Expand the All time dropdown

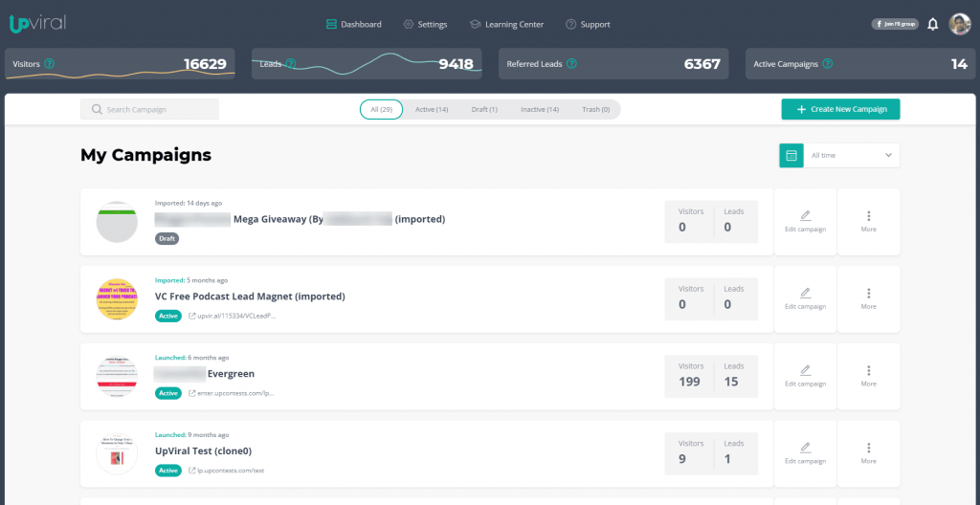[x=851, y=155]
